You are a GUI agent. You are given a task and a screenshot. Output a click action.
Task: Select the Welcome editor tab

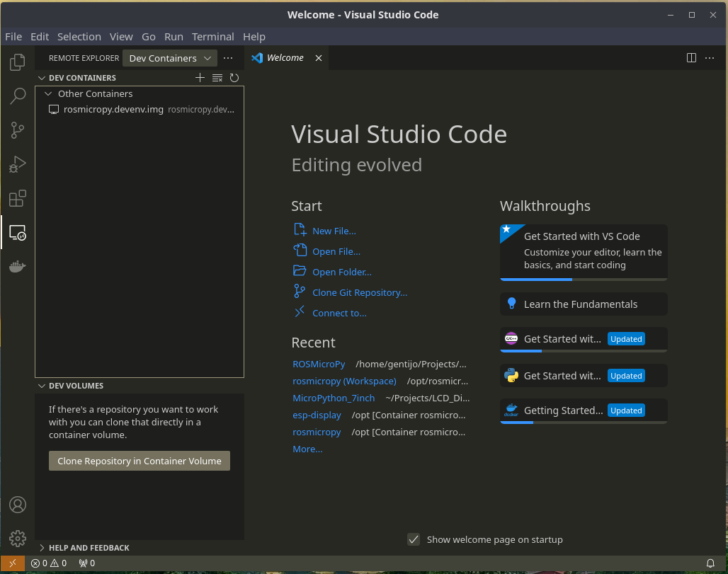pyautogui.click(x=285, y=57)
